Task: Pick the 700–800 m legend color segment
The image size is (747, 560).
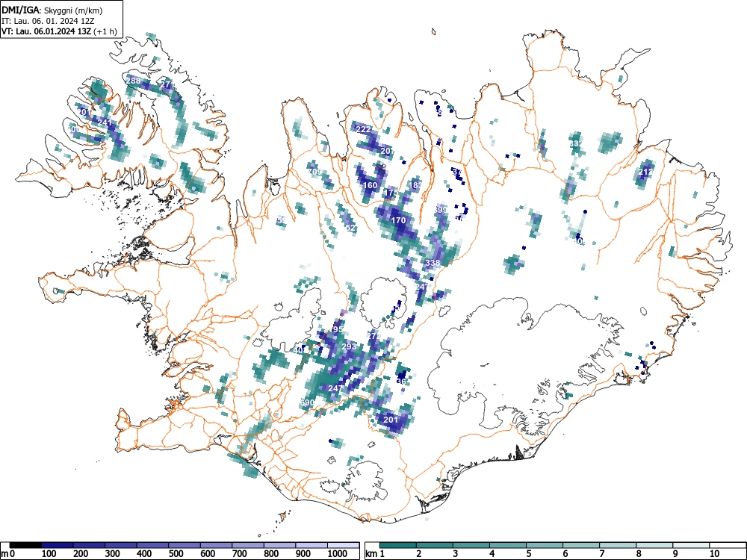Action: (x=248, y=545)
